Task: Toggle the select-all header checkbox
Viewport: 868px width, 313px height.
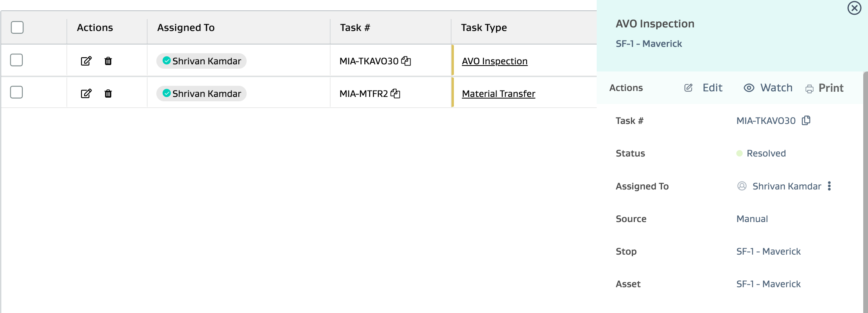Action: 17,27
